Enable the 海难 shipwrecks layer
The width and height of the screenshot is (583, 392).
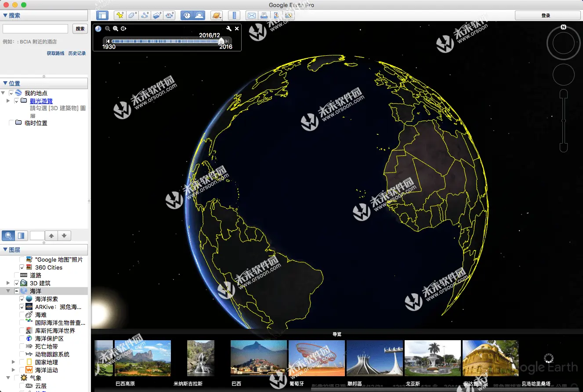[22, 315]
